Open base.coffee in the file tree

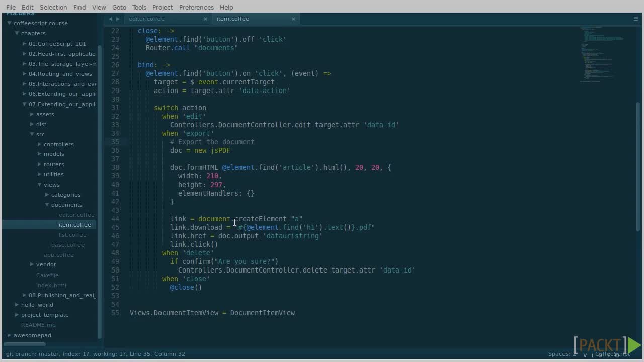click(x=67, y=245)
